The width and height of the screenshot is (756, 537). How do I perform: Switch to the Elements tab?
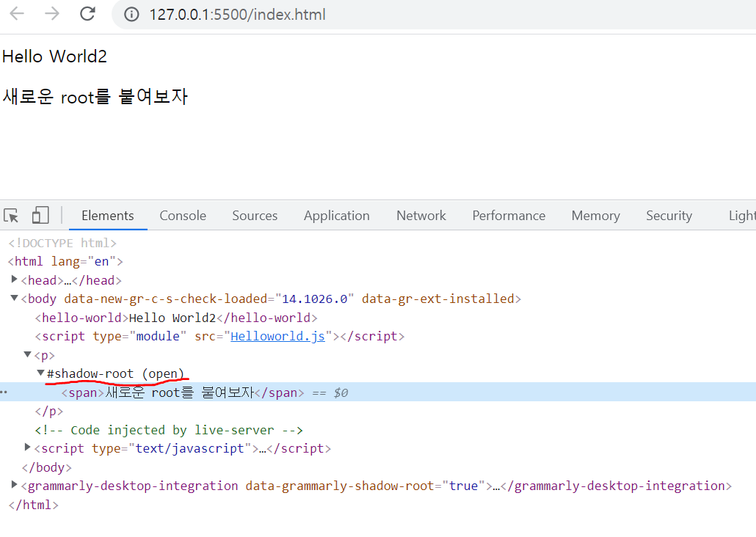(107, 216)
